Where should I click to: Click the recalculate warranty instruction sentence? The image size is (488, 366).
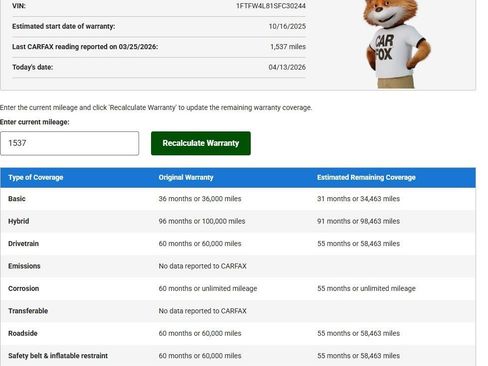(156, 108)
